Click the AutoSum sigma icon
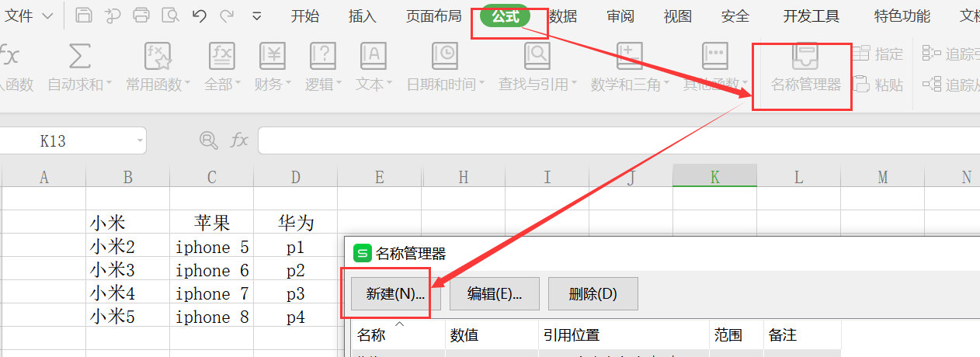Screen dimensions: 980x357 point(79,56)
